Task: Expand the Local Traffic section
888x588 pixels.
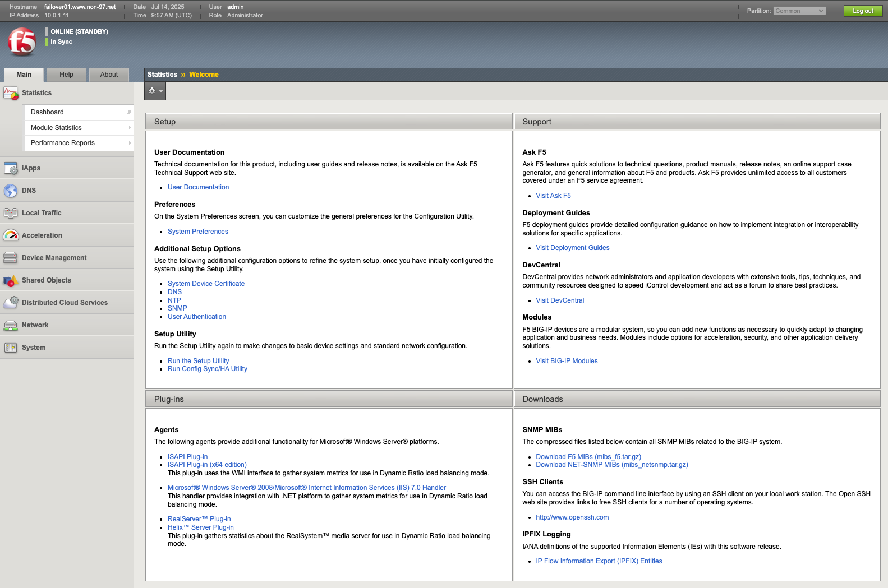Action: click(67, 213)
